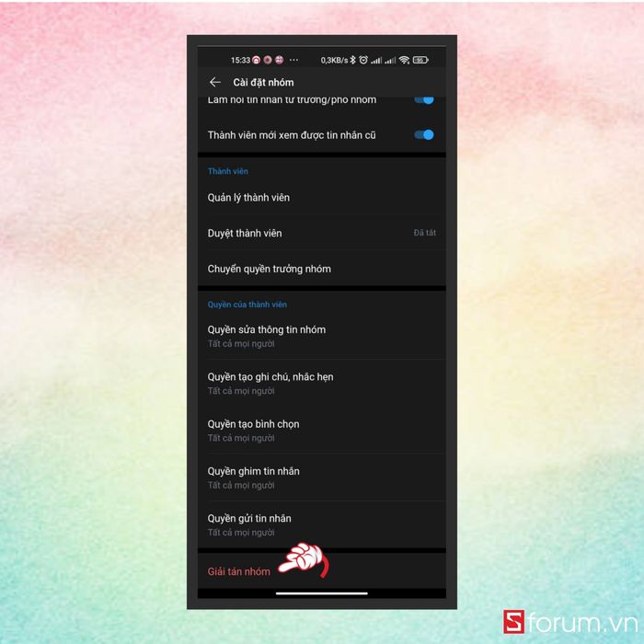Tap the 0,3KB/s network speed indicator

[x=334, y=60]
